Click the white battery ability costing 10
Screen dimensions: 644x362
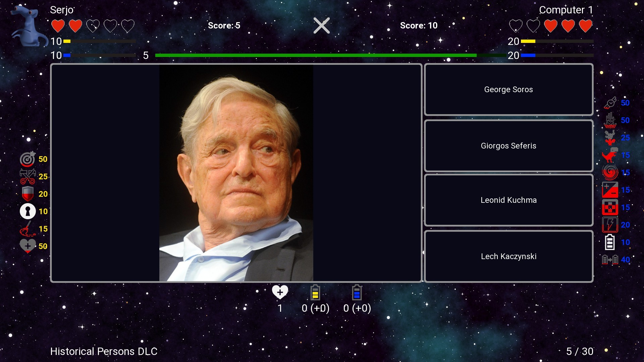610,242
